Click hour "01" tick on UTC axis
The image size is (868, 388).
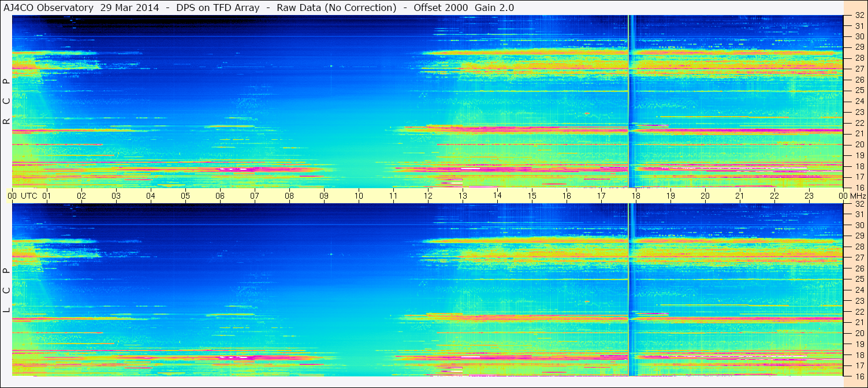click(47, 196)
